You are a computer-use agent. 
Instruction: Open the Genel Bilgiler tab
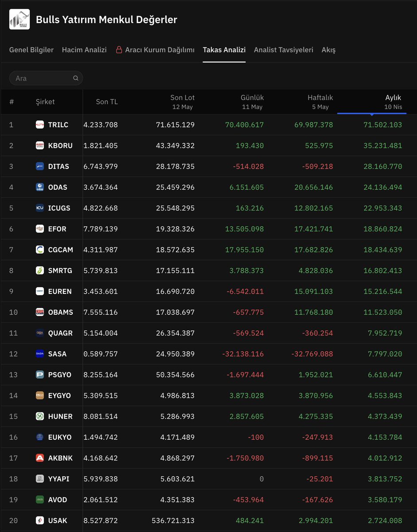[x=31, y=50]
